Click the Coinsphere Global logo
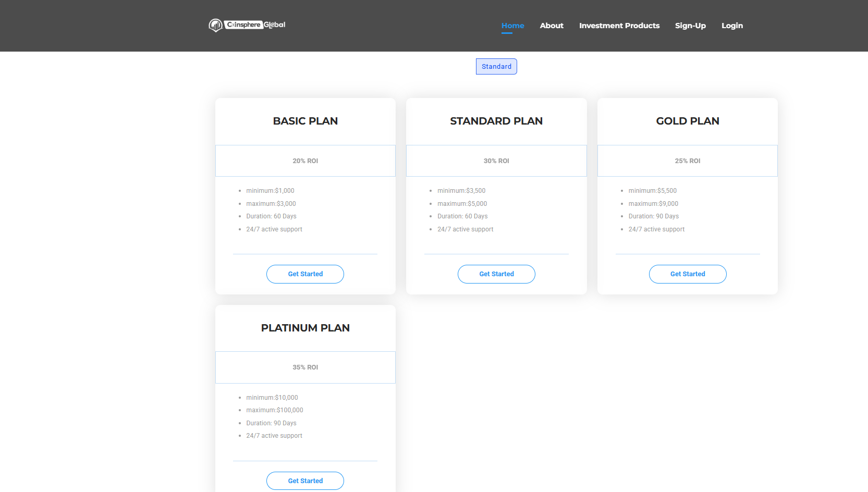 247,25
